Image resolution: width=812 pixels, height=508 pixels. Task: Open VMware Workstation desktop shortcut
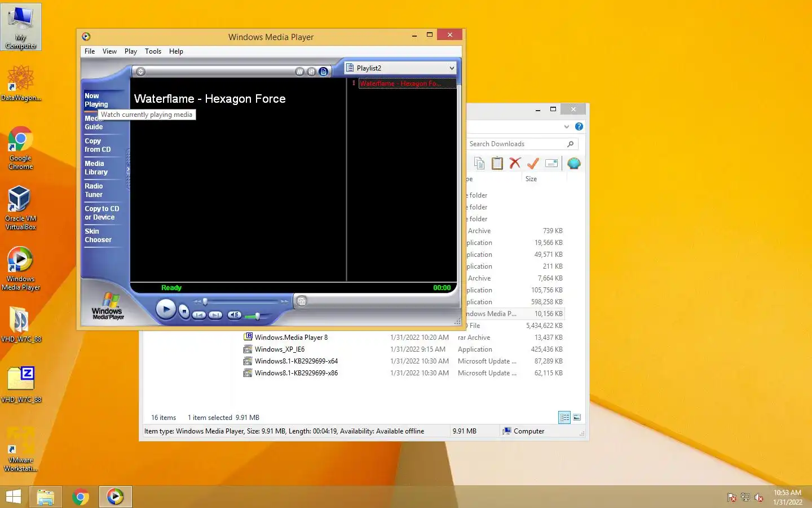pyautogui.click(x=21, y=450)
